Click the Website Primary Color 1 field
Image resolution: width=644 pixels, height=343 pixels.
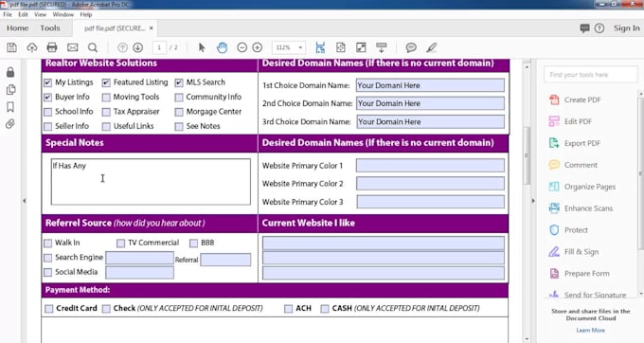[x=430, y=166]
